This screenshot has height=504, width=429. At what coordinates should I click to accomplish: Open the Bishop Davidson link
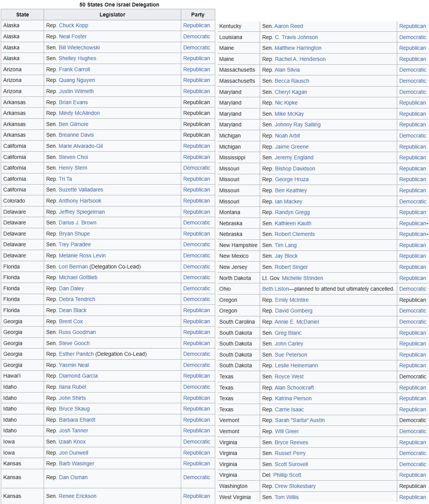tap(295, 169)
